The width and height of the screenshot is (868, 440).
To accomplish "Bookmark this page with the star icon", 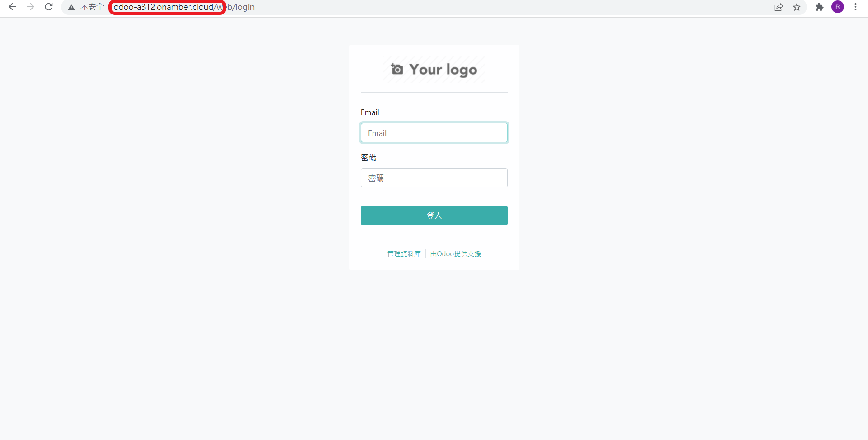I will tap(797, 7).
